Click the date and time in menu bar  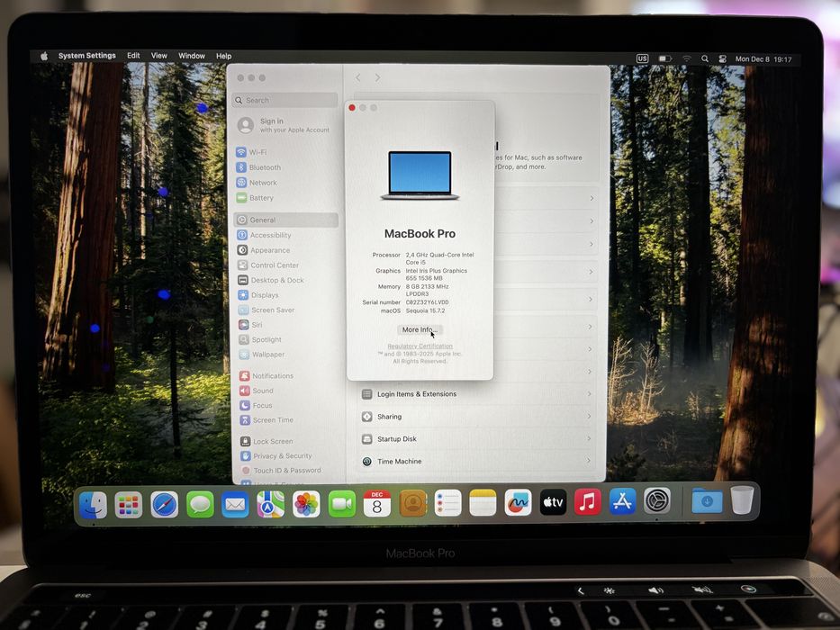tap(763, 59)
